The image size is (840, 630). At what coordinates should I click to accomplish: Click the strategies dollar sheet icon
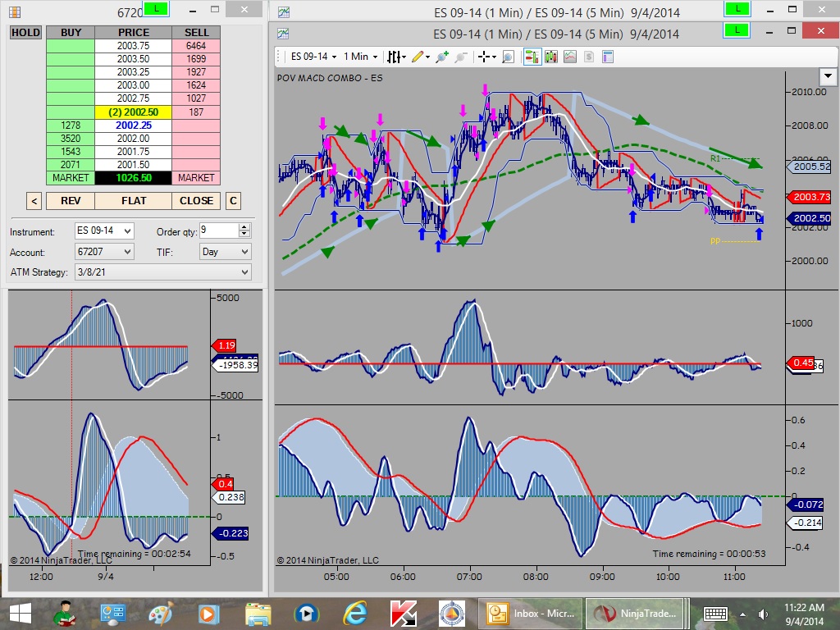point(589,57)
